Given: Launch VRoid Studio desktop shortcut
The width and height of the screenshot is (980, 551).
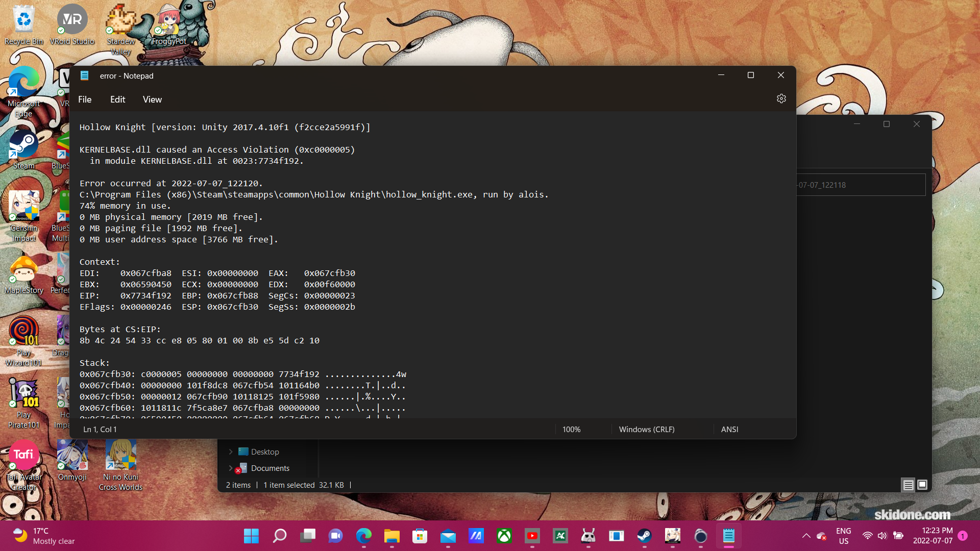Looking at the screenshot, I should point(72,25).
